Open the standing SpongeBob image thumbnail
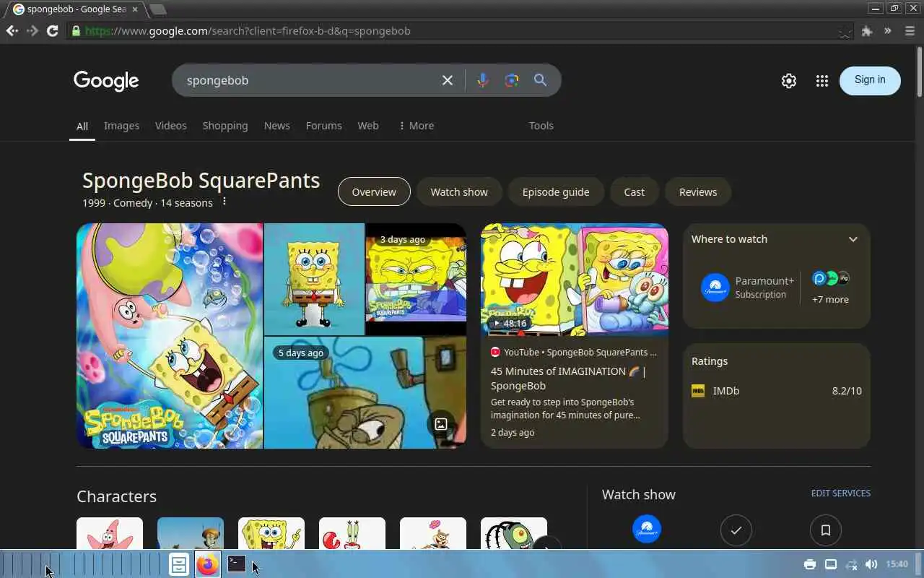The image size is (924, 578). [314, 279]
